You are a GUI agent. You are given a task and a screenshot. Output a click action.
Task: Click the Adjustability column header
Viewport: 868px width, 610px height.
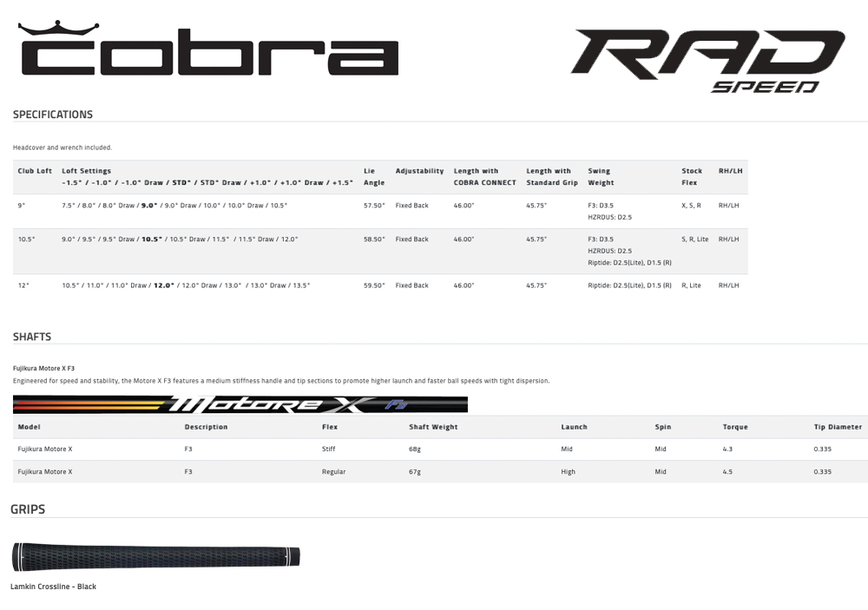(419, 171)
